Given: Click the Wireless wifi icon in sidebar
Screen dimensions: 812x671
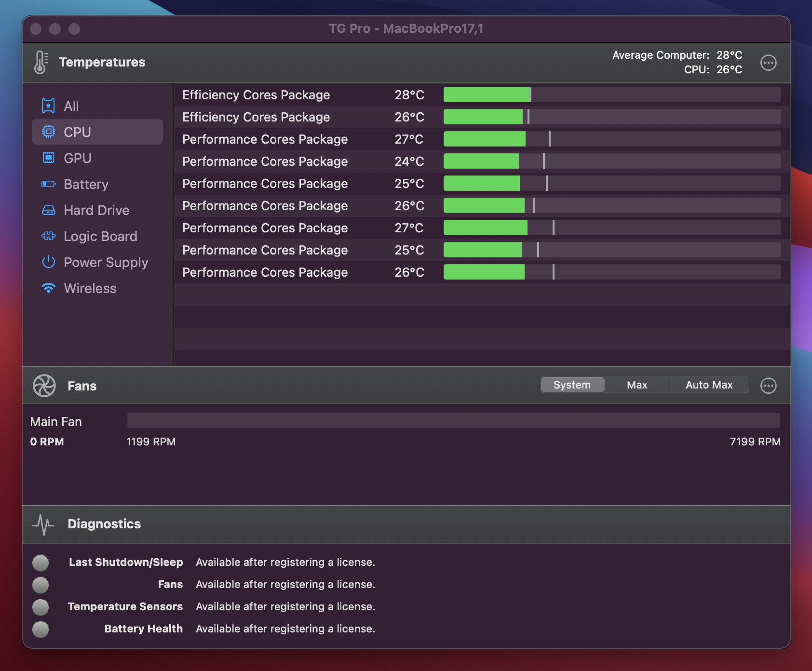Looking at the screenshot, I should [x=48, y=288].
